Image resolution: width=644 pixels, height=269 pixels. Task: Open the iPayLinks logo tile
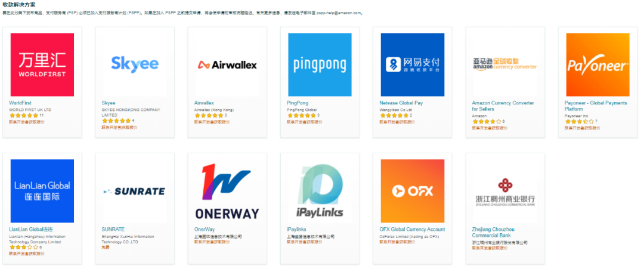[320, 191]
